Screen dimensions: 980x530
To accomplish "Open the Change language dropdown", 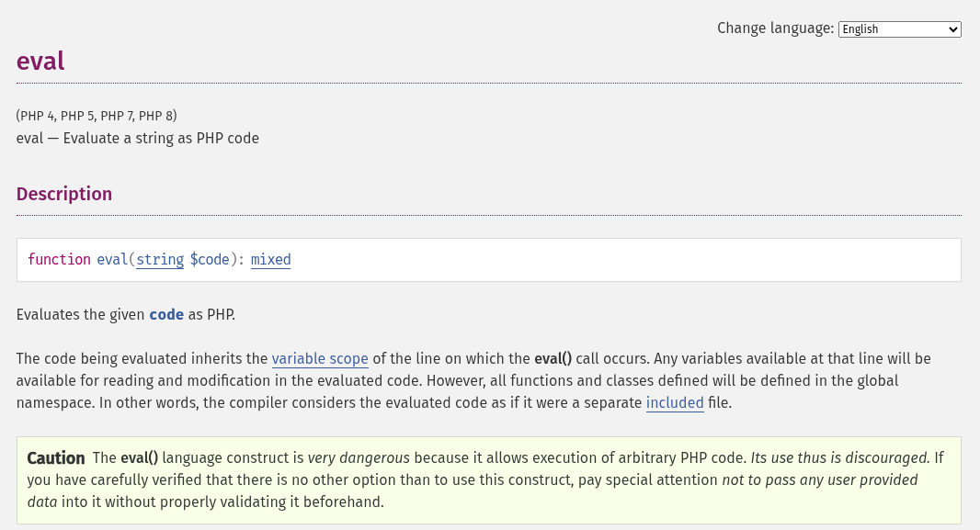I will (x=899, y=29).
